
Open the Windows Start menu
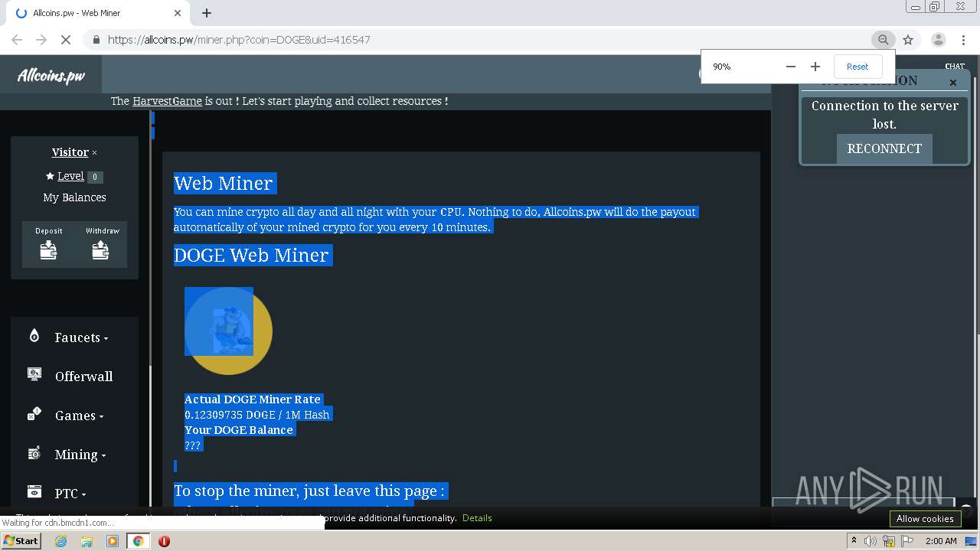click(x=21, y=541)
